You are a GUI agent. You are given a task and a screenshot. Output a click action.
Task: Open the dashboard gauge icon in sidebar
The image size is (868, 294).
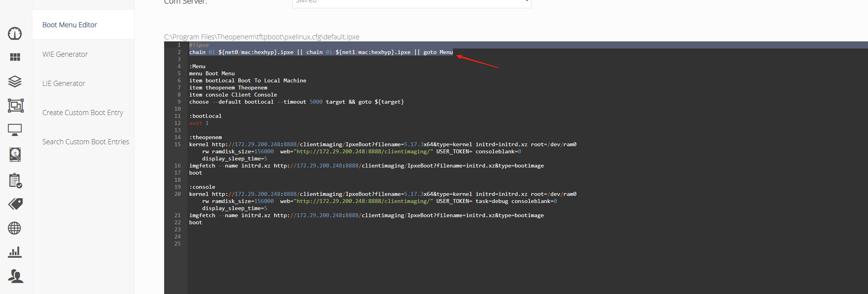[x=15, y=33]
